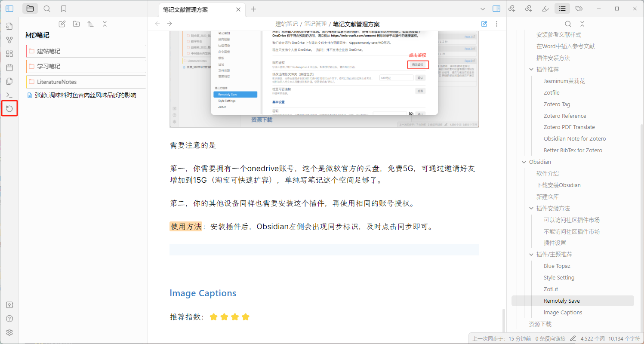
Task: Select the outline pane tab
Action: click(x=562, y=8)
